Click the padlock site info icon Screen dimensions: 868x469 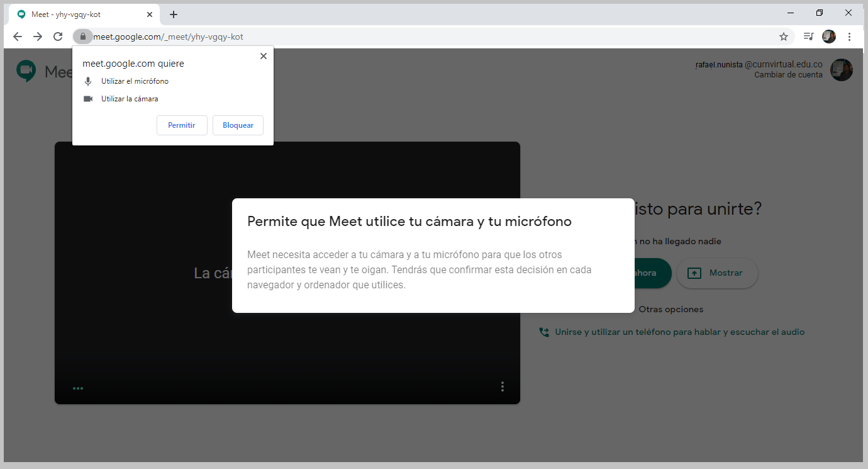82,37
